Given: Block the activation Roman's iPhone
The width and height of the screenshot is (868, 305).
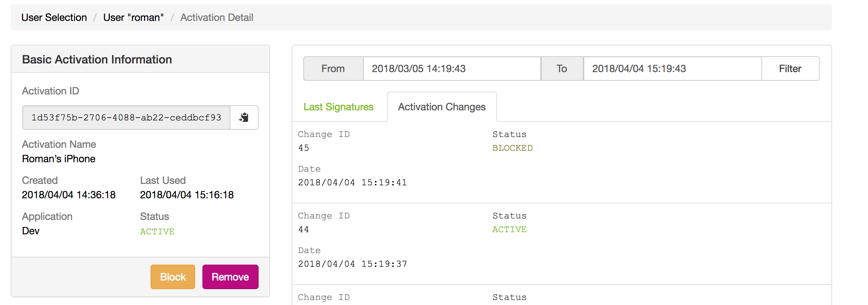Looking at the screenshot, I should [173, 277].
